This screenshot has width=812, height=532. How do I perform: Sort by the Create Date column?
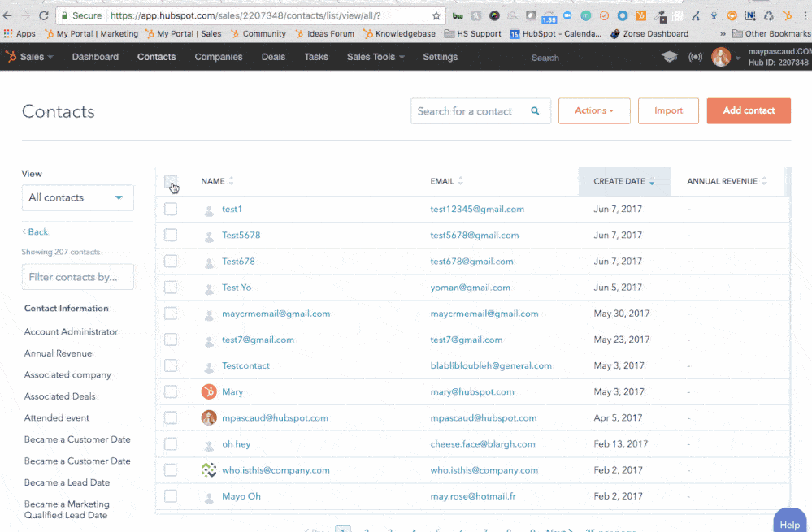point(618,181)
